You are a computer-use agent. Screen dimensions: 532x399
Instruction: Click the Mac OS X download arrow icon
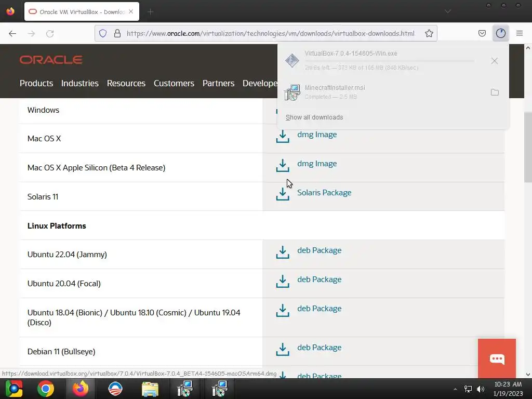pyautogui.click(x=283, y=137)
